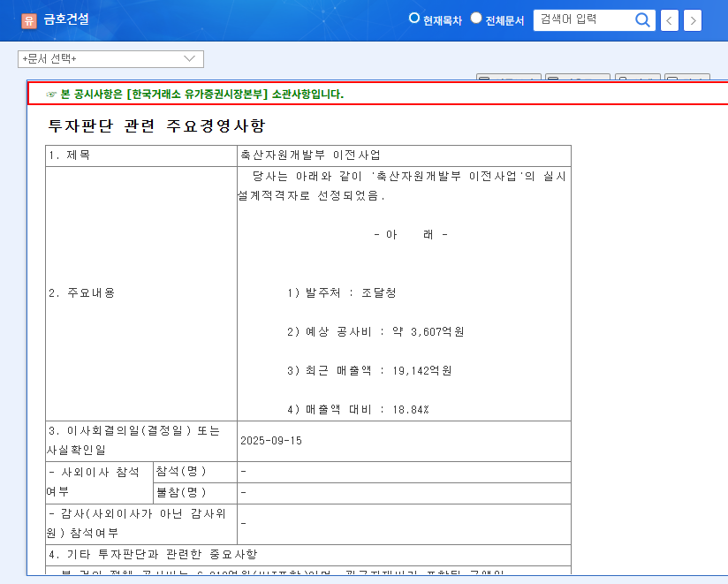Open the '+문서 선택+' dropdown
728x584 pixels.
(x=110, y=59)
